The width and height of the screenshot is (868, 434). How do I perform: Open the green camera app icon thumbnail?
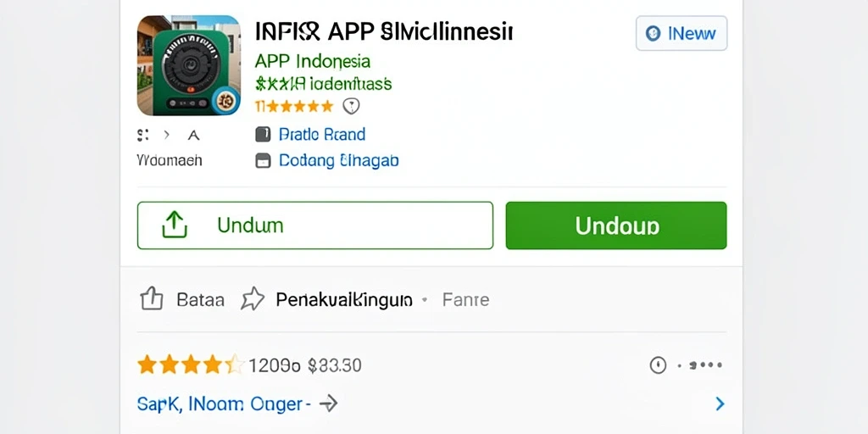coord(189,65)
